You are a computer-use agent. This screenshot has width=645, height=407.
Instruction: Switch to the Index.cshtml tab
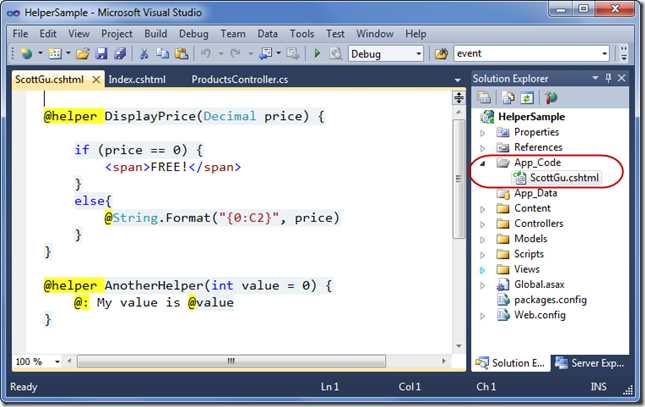pyautogui.click(x=137, y=79)
